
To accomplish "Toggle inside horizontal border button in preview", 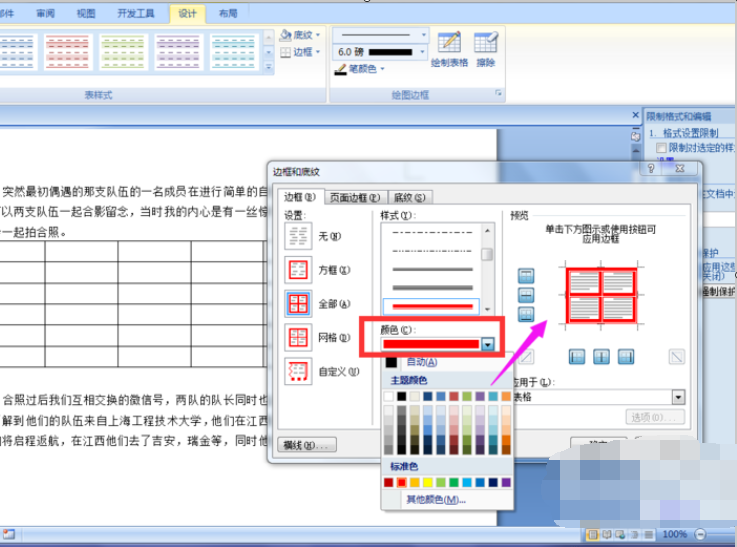I will point(526,295).
